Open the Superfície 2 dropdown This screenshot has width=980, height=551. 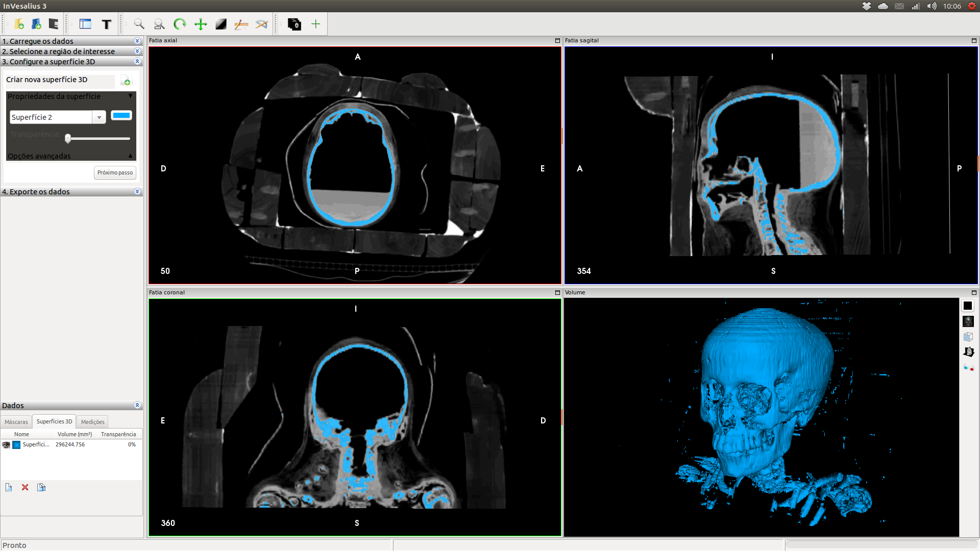99,117
